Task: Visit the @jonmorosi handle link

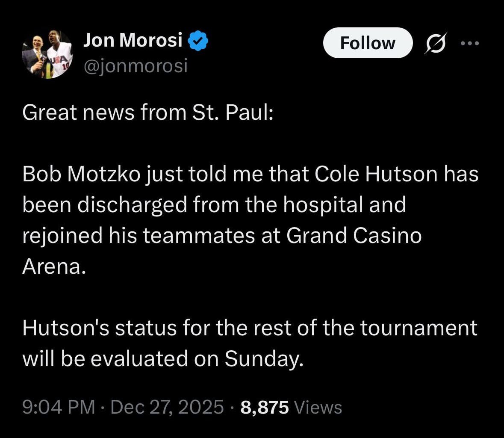Action: tap(137, 65)
